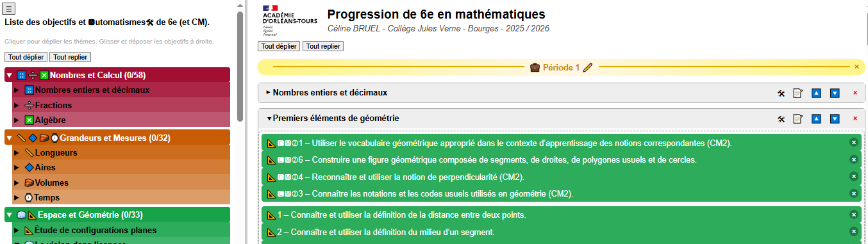Delete the Nombres entiers et décimaux chapter with the red x
This screenshot has width=868, height=244.
pos(855,93)
